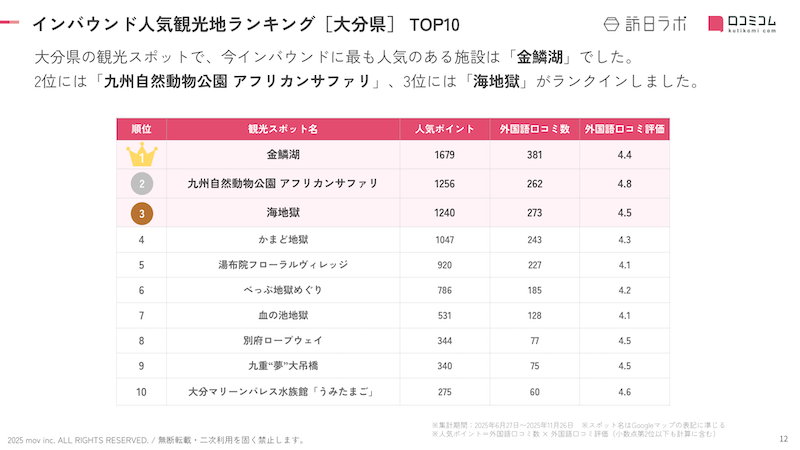Click the 外国語口コミ数 column header

pos(535,129)
